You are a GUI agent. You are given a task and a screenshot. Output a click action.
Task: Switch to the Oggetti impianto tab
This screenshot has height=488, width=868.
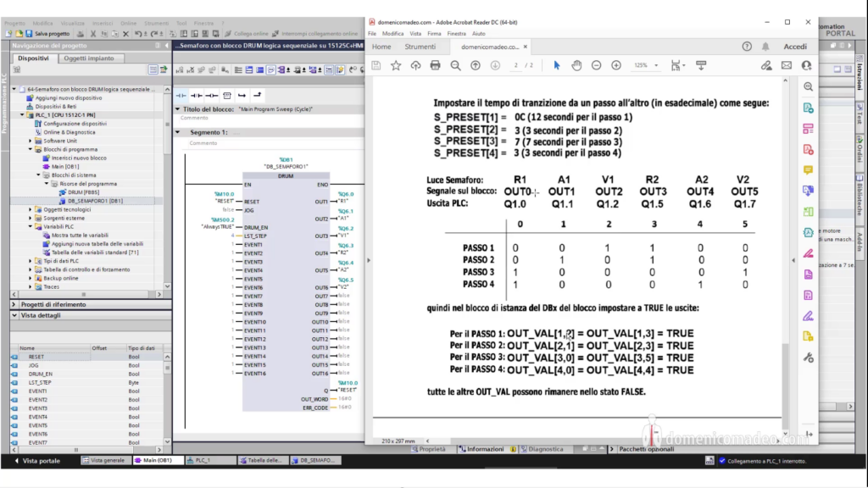click(87, 58)
